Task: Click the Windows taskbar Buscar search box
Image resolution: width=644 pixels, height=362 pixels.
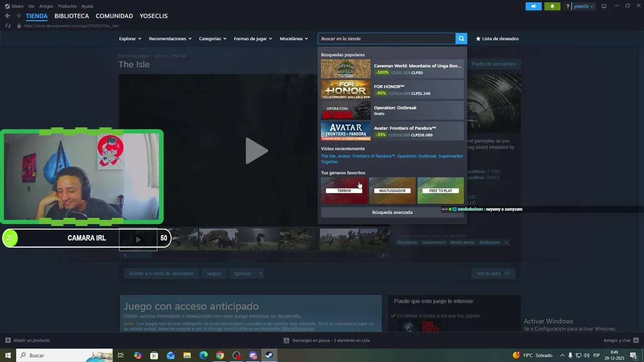Action: (x=64, y=355)
